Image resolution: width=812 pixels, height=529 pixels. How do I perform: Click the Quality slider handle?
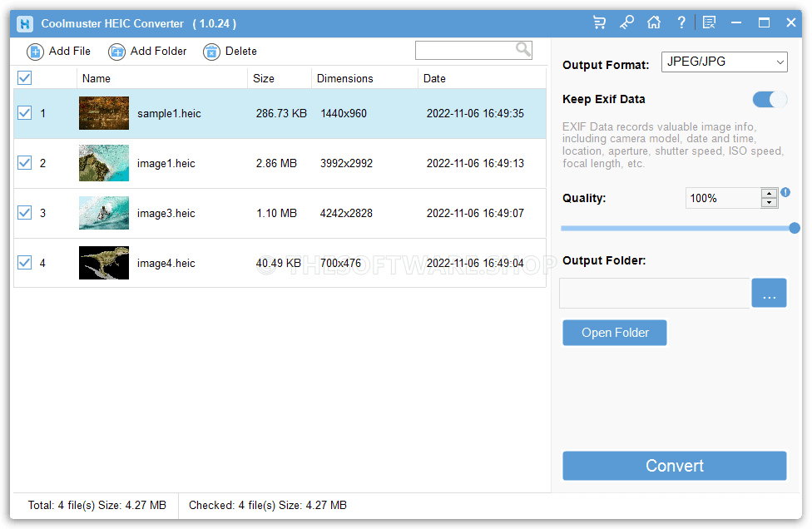click(x=795, y=228)
